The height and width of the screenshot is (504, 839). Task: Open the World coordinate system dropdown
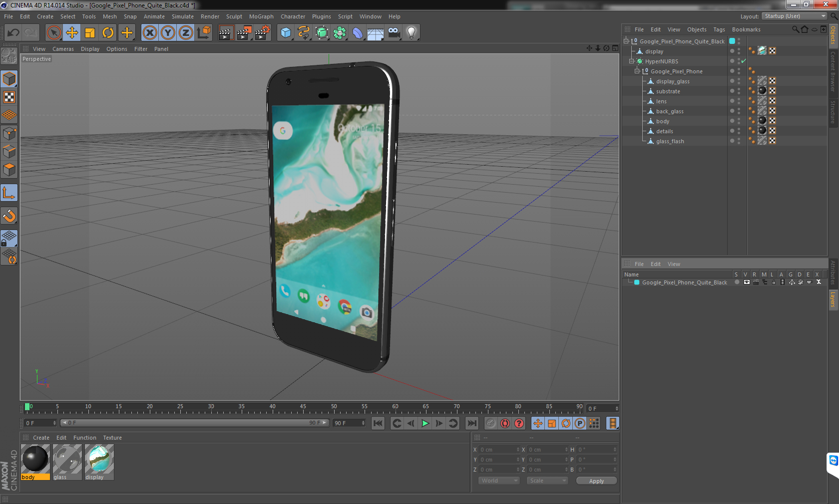pos(499,481)
